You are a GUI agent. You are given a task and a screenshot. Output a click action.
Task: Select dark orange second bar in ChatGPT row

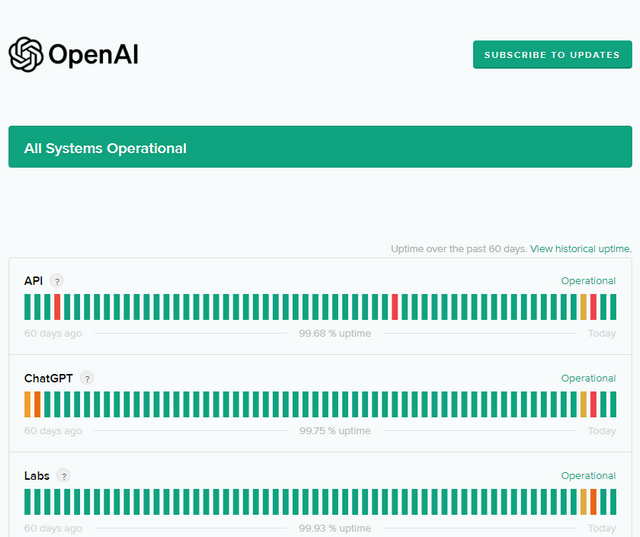pyautogui.click(x=37, y=404)
